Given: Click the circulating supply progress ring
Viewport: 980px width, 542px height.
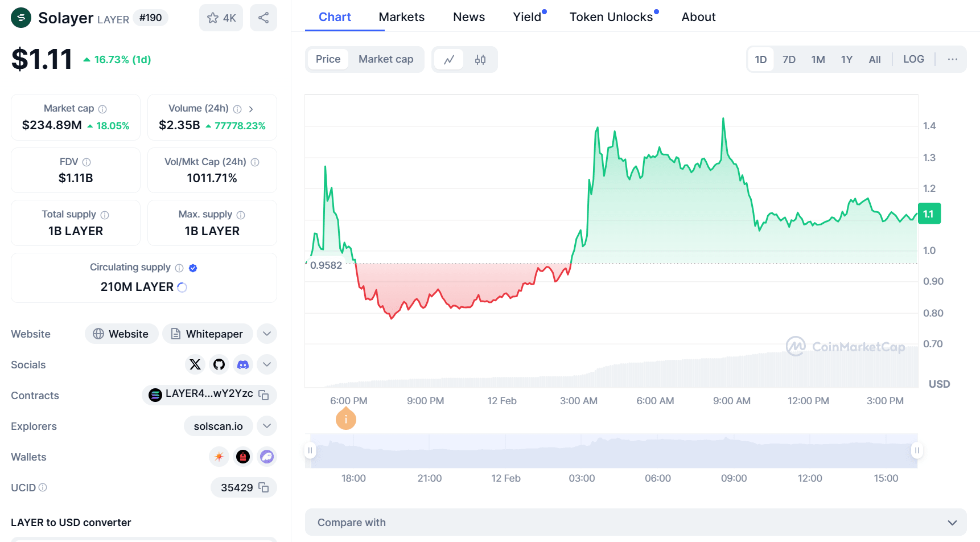Looking at the screenshot, I should tap(182, 288).
